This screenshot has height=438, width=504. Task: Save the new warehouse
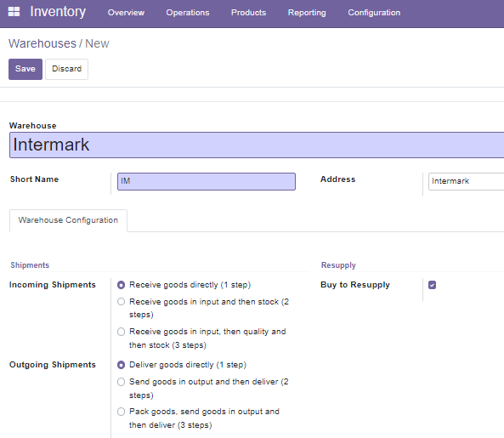click(25, 69)
